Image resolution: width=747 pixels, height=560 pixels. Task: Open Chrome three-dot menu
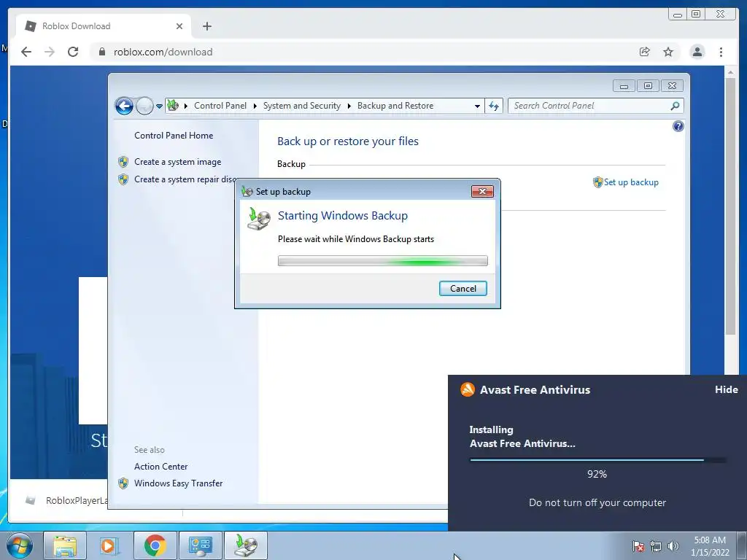pos(721,52)
